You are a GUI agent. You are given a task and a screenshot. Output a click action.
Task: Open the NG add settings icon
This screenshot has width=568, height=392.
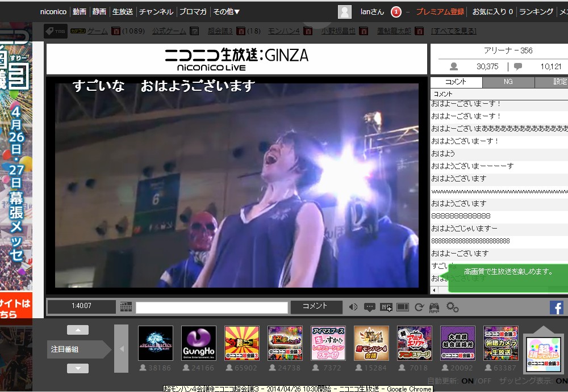[x=386, y=307]
